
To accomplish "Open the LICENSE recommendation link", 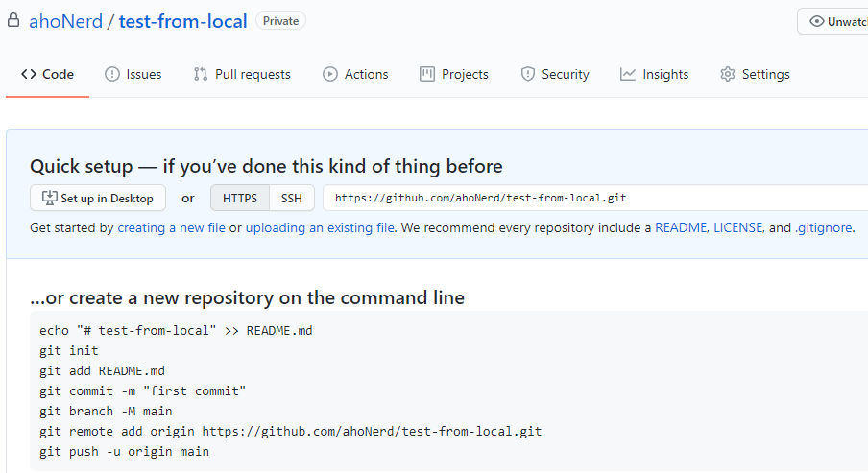I will pyautogui.click(x=738, y=228).
